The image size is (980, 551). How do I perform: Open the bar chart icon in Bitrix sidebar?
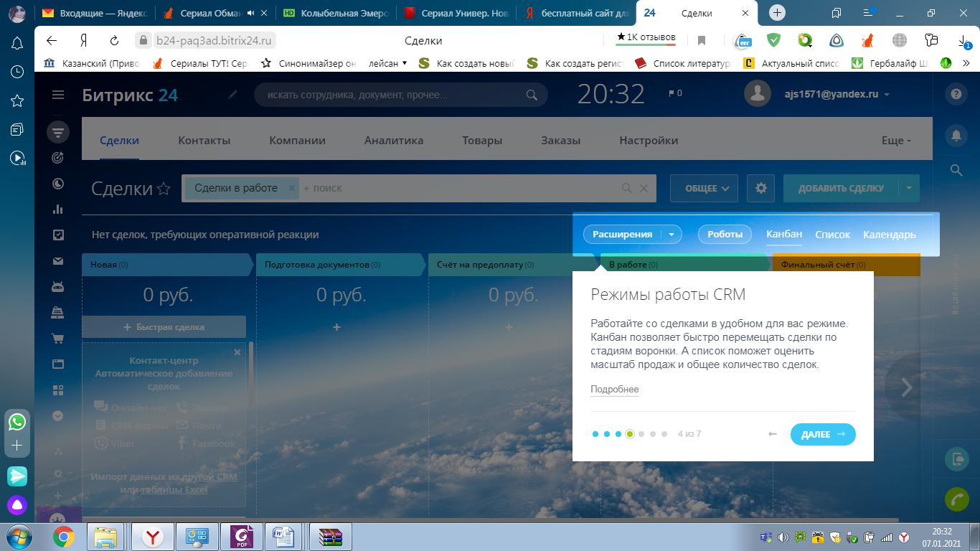coord(58,209)
